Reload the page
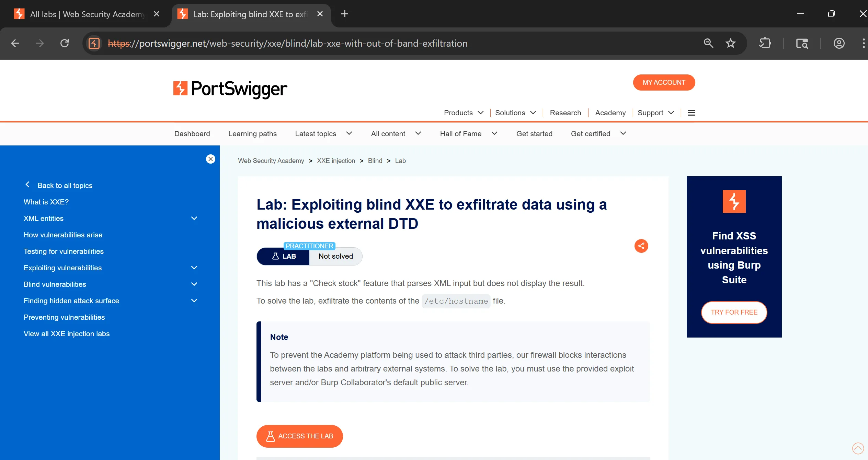This screenshot has height=460, width=868. pos(65,43)
